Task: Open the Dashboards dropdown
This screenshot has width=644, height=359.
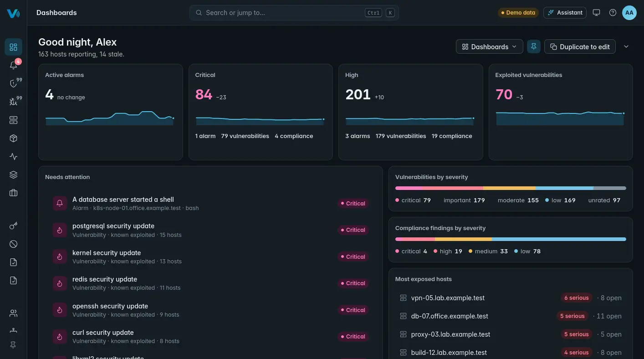Action: 490,46
